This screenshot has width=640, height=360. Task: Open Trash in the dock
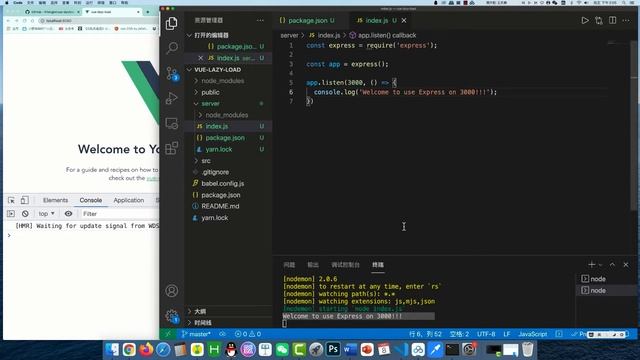(x=528, y=349)
